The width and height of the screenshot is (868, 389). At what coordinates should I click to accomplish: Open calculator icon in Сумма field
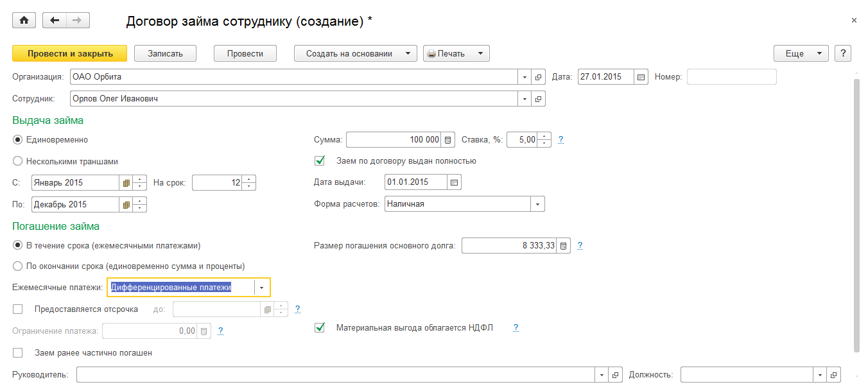[x=449, y=140]
